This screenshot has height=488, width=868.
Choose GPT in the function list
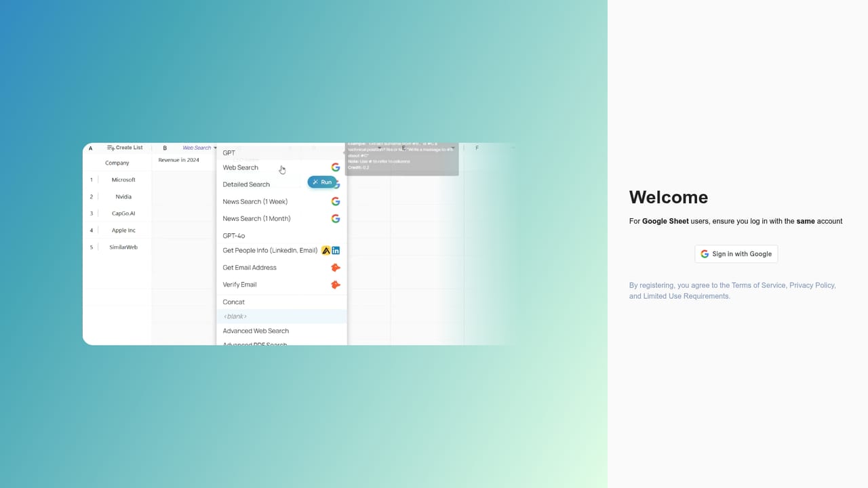(x=229, y=153)
